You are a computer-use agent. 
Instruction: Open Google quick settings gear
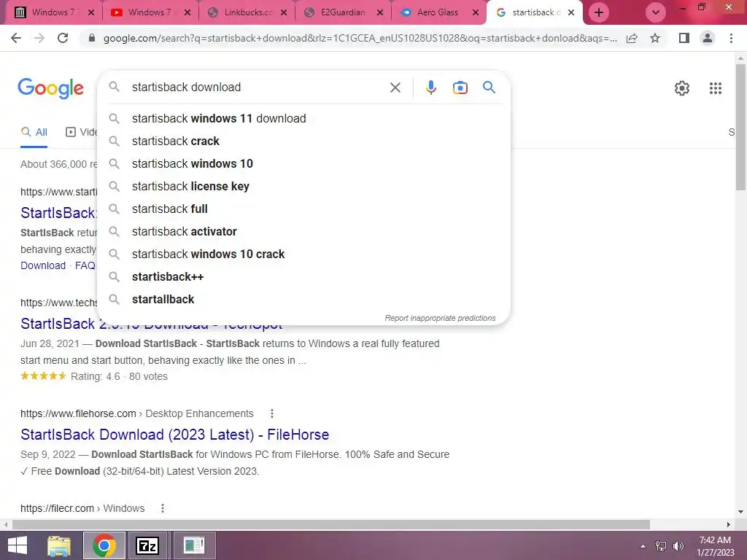tap(682, 88)
